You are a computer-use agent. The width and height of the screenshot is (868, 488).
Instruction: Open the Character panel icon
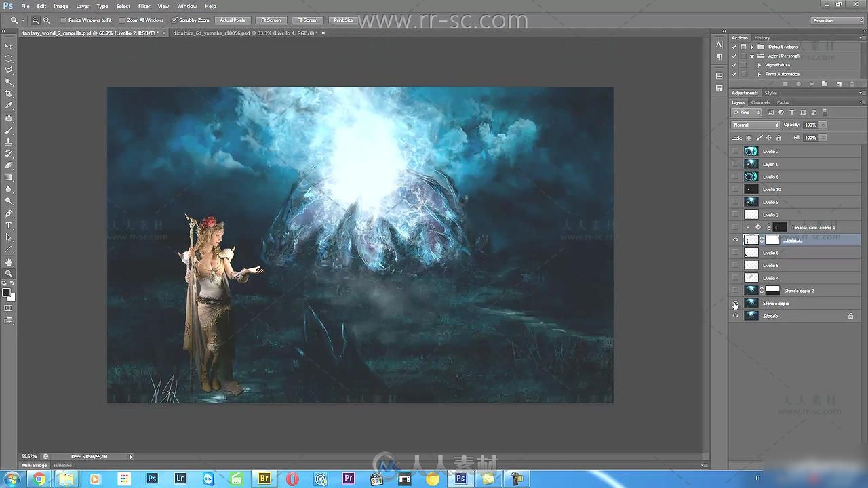click(719, 45)
